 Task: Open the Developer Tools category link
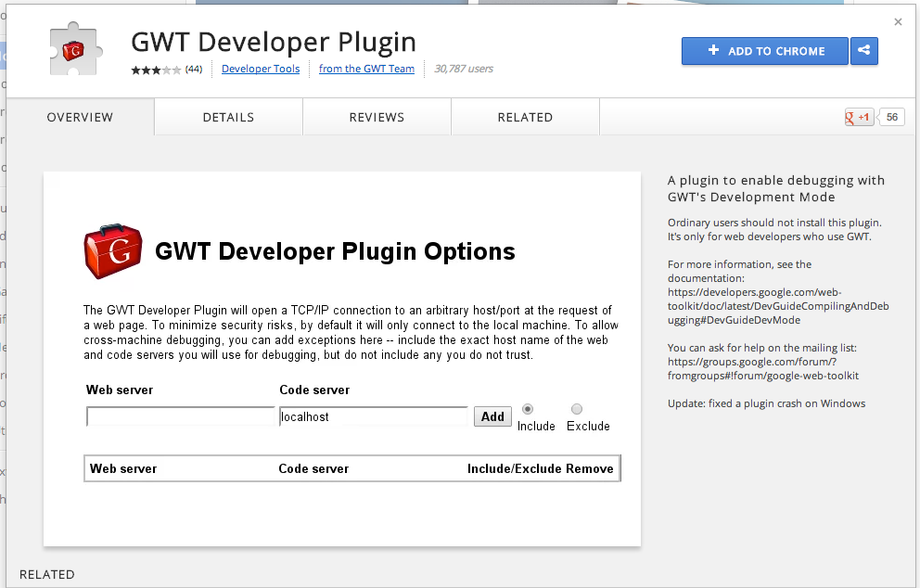[261, 69]
